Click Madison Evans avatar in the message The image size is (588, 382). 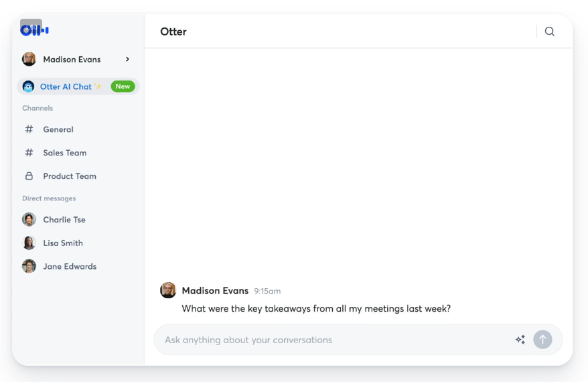[x=168, y=290]
